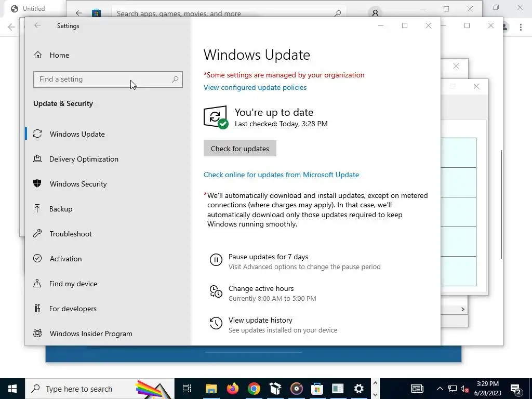532x399 pixels.
Task: Click the browser menu three-dots icon
Action: pyautogui.click(x=521, y=27)
